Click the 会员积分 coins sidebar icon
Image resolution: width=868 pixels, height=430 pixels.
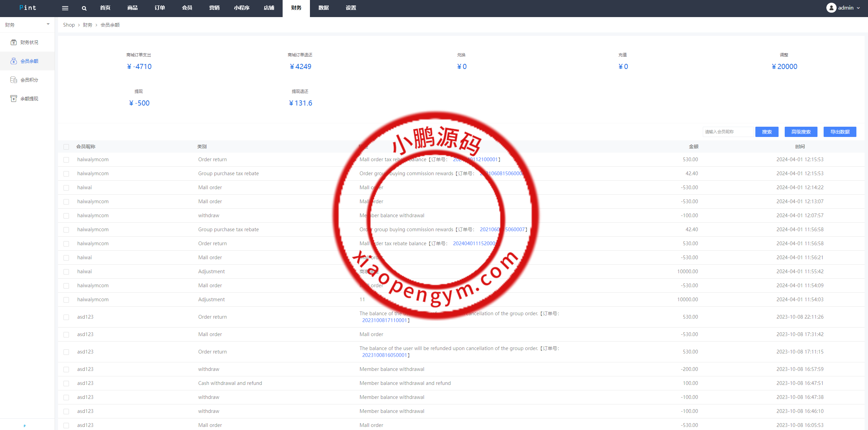[14, 80]
